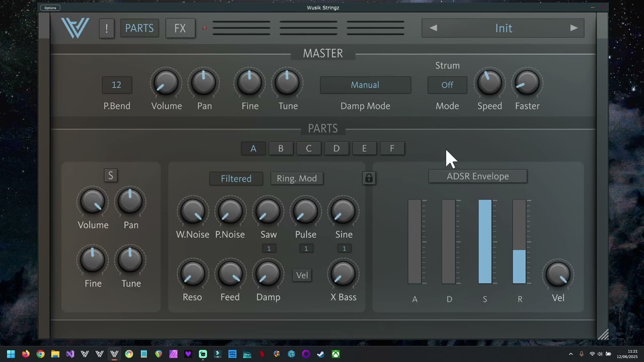Click the Wusik logo icon
This screenshot has width=644, height=362.
(x=75, y=28)
